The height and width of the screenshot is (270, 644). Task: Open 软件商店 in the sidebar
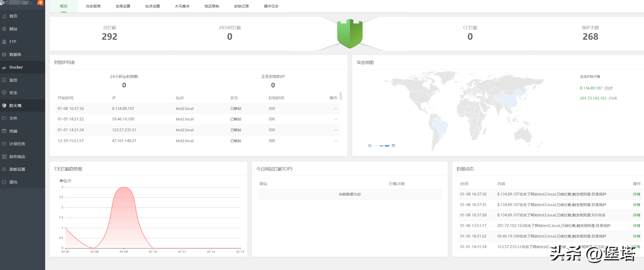(x=22, y=157)
